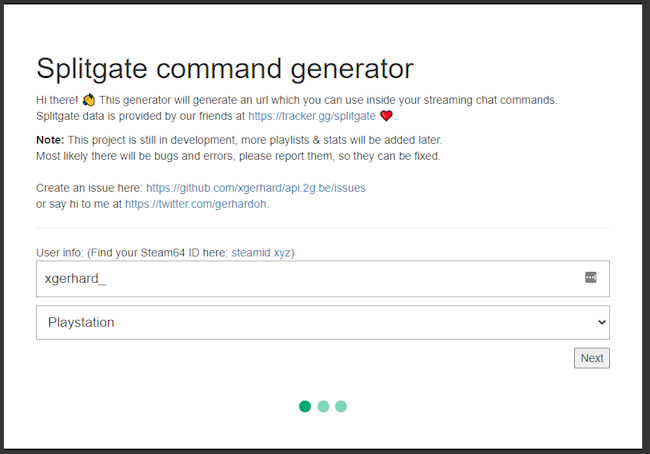This screenshot has height=454, width=650.
Task: Click the User info: label text
Action: point(60,253)
